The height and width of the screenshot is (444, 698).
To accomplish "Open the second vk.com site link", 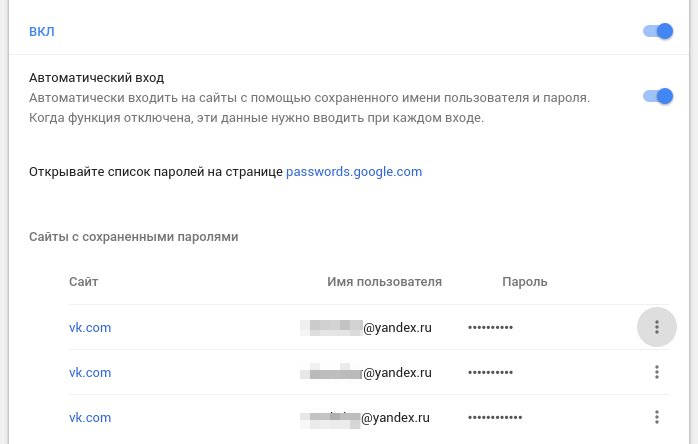I will [89, 372].
